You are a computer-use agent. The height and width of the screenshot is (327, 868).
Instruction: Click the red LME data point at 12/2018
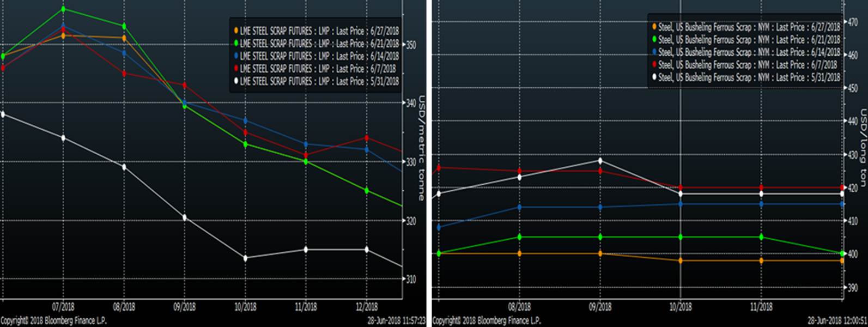tap(366, 138)
